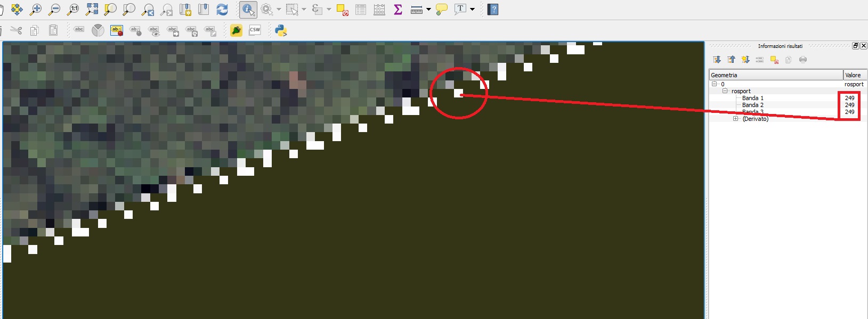Activate the Zoom In tool
The width and height of the screenshot is (868, 319).
click(x=36, y=9)
